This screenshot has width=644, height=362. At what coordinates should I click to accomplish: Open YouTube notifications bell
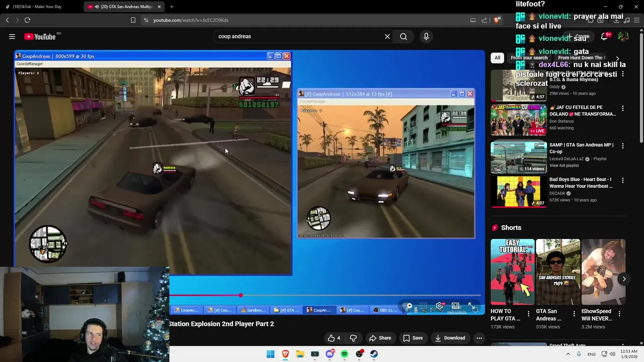(x=604, y=36)
